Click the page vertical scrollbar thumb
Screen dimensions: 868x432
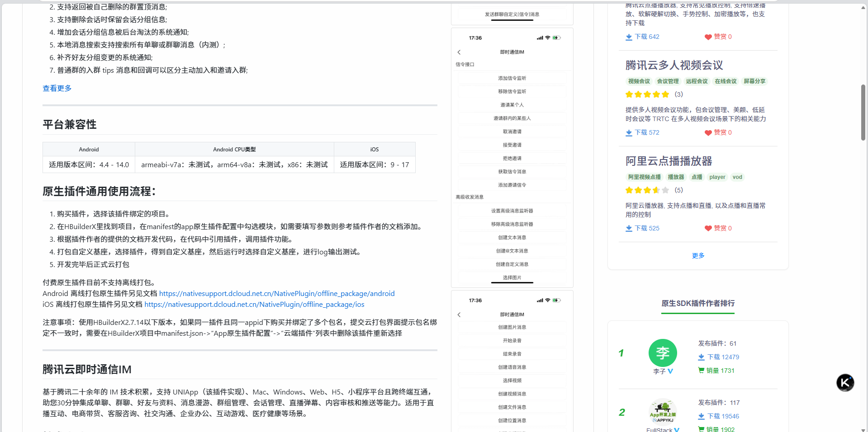tap(863, 112)
